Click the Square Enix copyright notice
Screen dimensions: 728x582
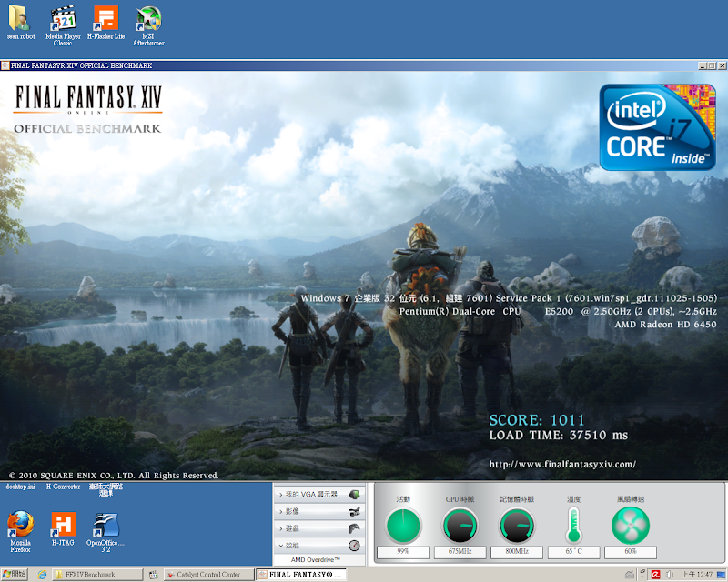(114, 476)
